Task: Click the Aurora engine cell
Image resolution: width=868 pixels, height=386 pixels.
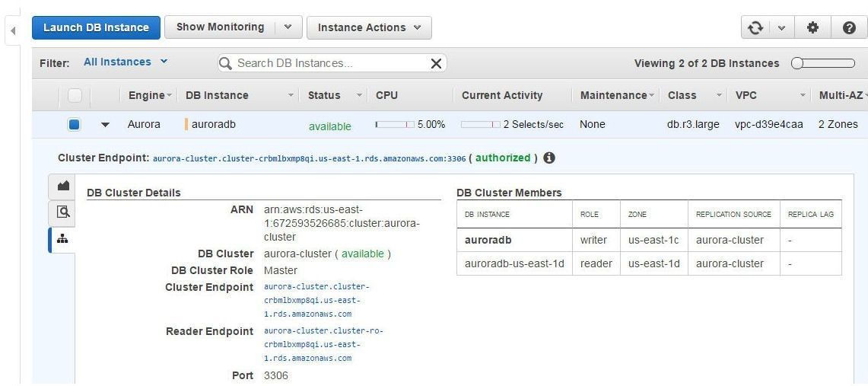Action: tap(144, 125)
